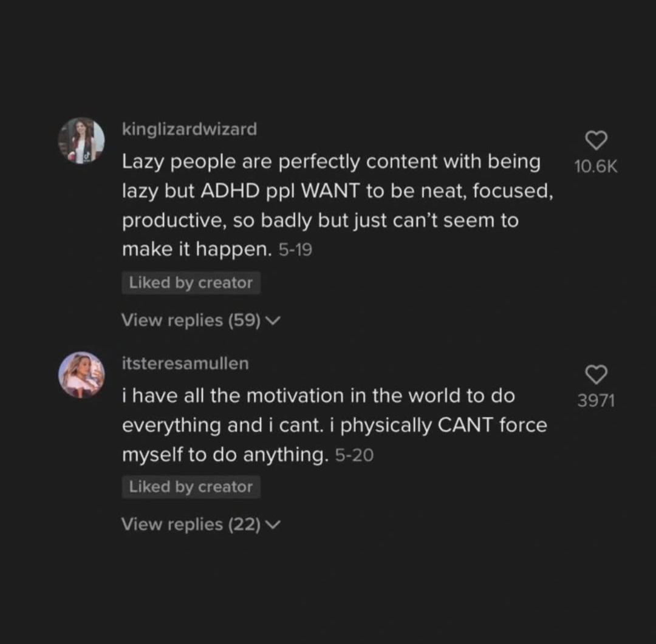Tap the heart on itsteresamullen's comment
The height and width of the screenshot is (644, 656).
coord(596,375)
